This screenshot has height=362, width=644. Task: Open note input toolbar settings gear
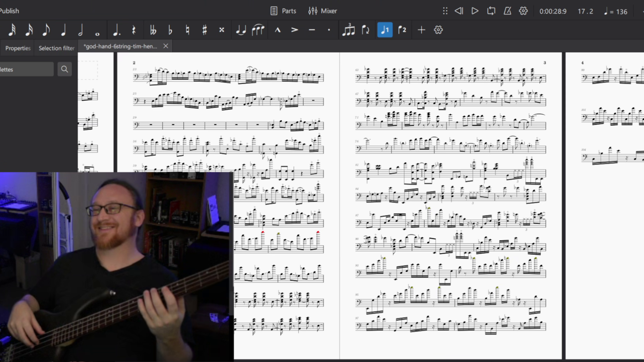tap(438, 30)
